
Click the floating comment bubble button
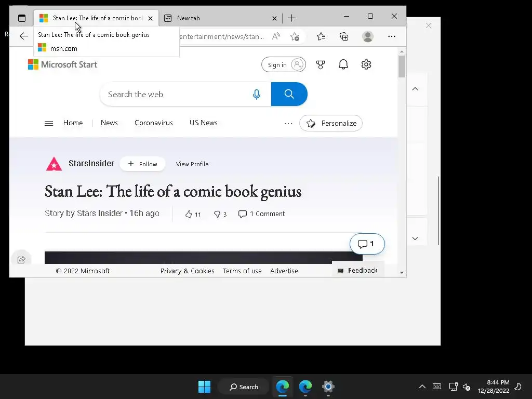367,244
